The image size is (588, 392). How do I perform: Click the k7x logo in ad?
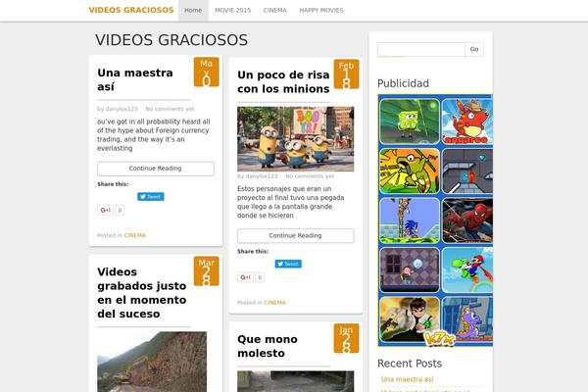(439, 339)
